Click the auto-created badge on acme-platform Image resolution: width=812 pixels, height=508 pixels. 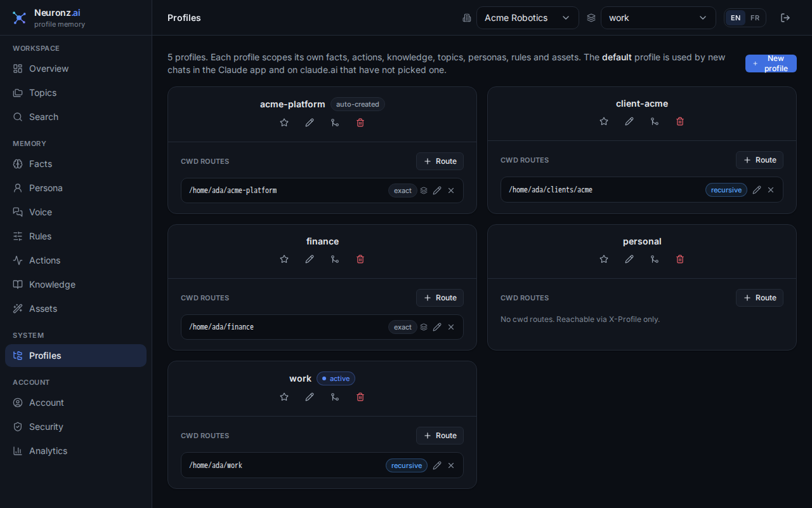[x=358, y=104]
